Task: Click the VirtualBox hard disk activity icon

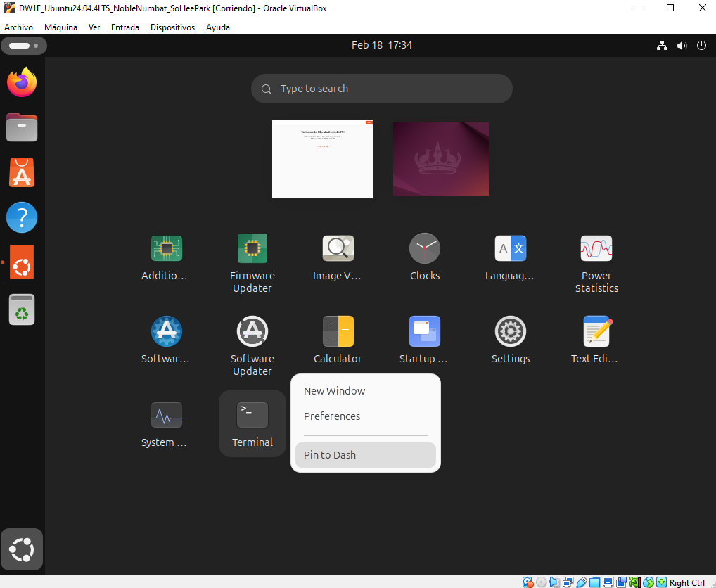Action: 528,582
